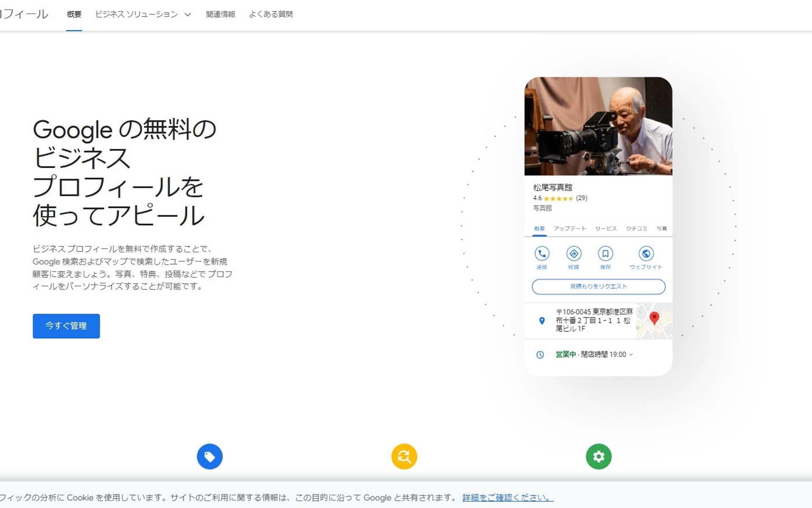Screen dimensions: 812x508
Task: Click the clock icon beside opening hours
Action: pos(540,355)
